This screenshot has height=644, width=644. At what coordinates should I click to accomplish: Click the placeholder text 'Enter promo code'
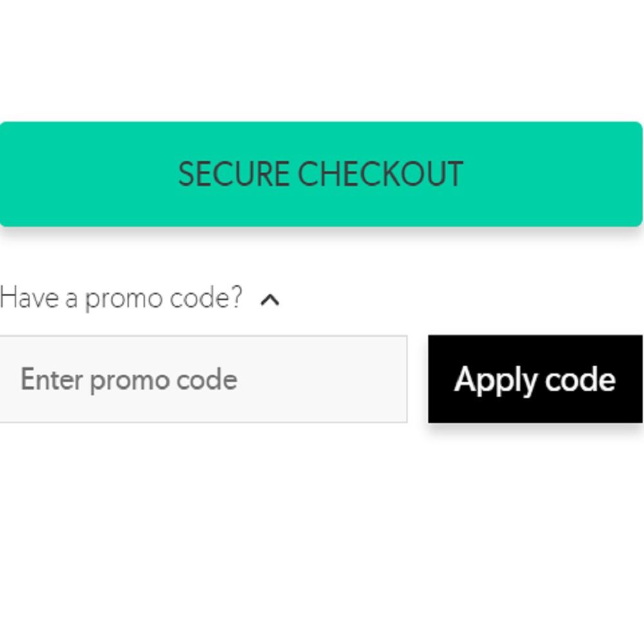tap(129, 379)
